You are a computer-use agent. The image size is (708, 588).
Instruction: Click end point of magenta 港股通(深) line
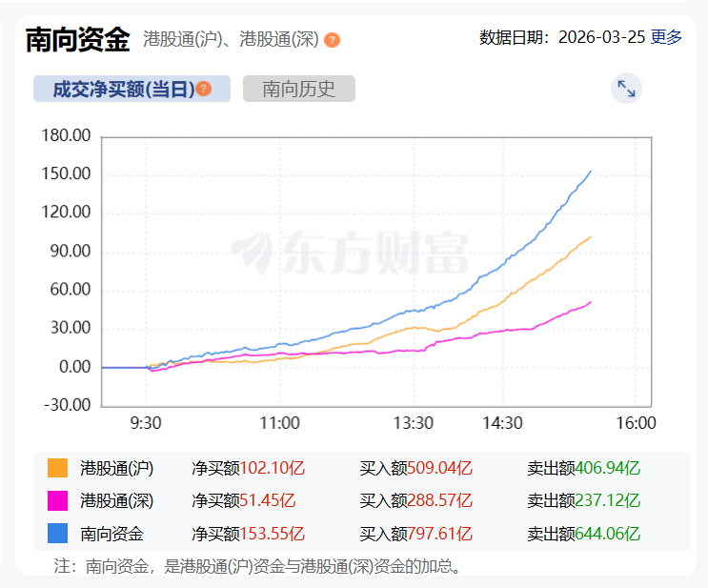591,302
